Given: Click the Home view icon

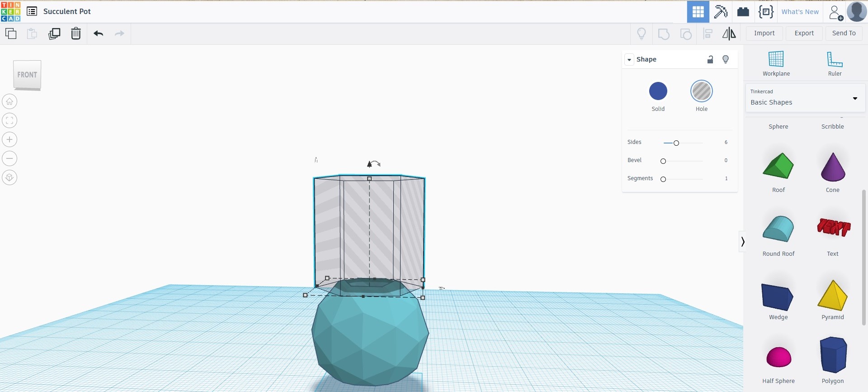Looking at the screenshot, I should pyautogui.click(x=9, y=101).
